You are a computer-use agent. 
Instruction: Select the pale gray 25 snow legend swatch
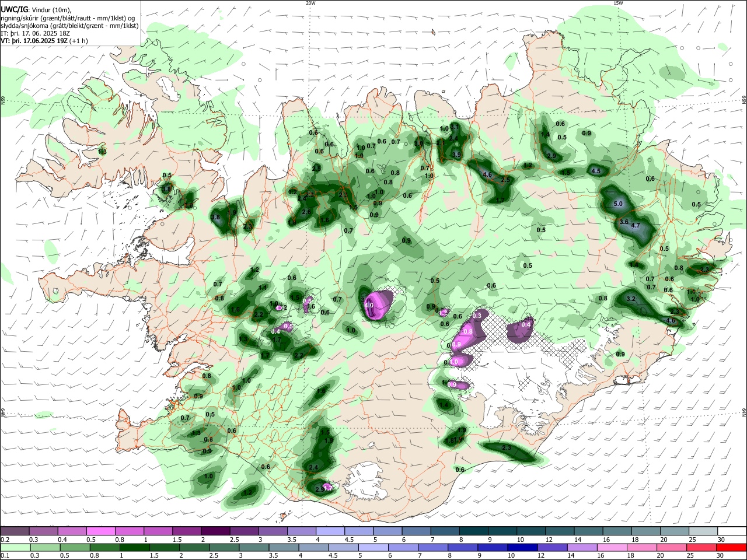pos(703,531)
